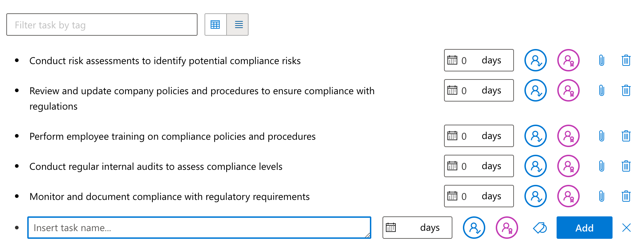Image resolution: width=644 pixels, height=250 pixels.
Task: Set approver for the new task
Action: (x=507, y=228)
